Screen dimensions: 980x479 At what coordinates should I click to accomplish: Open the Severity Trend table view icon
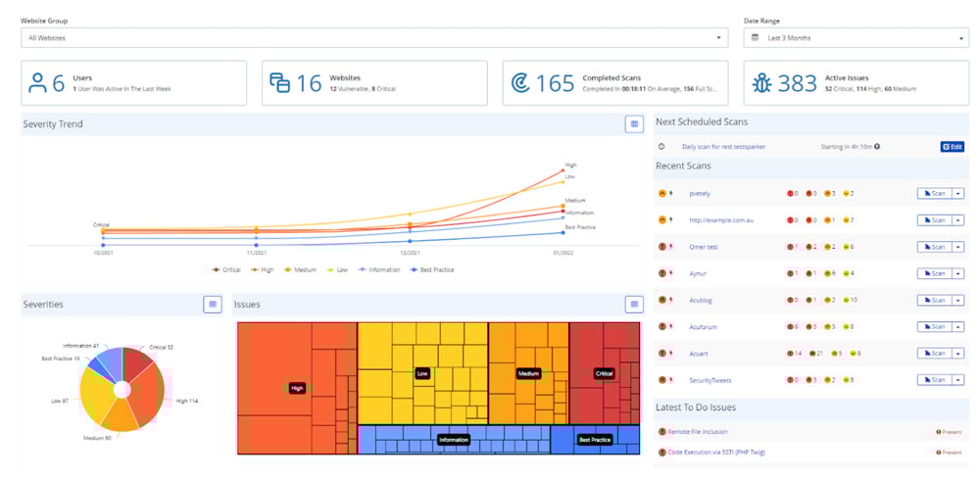click(634, 124)
